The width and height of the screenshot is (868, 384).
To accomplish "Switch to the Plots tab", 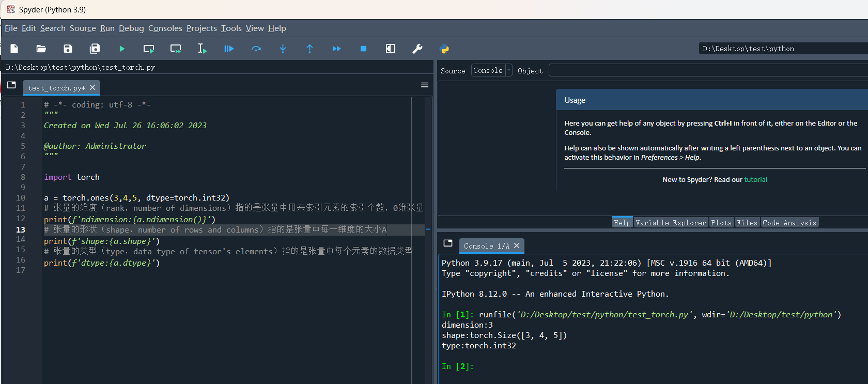I will point(721,223).
